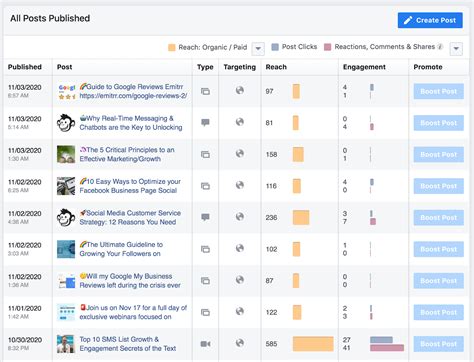Boost the Social Media Customer Service post
Viewport: 474px width, 362px height.
coord(439,217)
